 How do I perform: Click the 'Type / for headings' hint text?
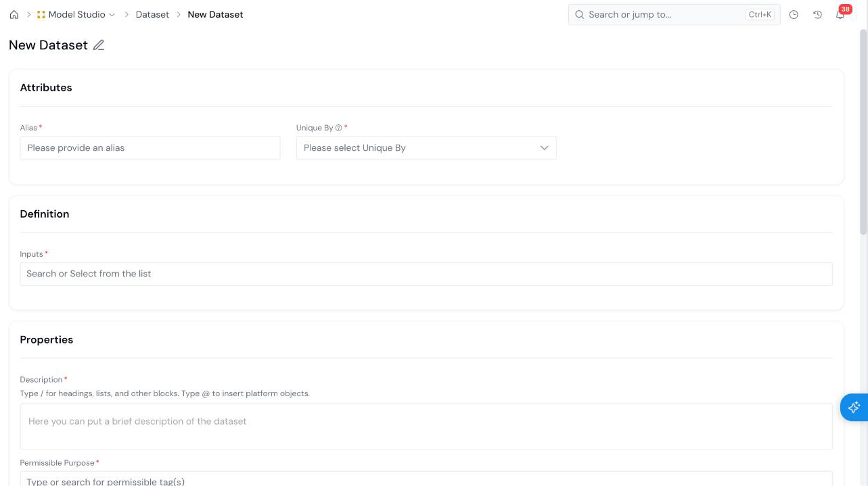point(164,393)
